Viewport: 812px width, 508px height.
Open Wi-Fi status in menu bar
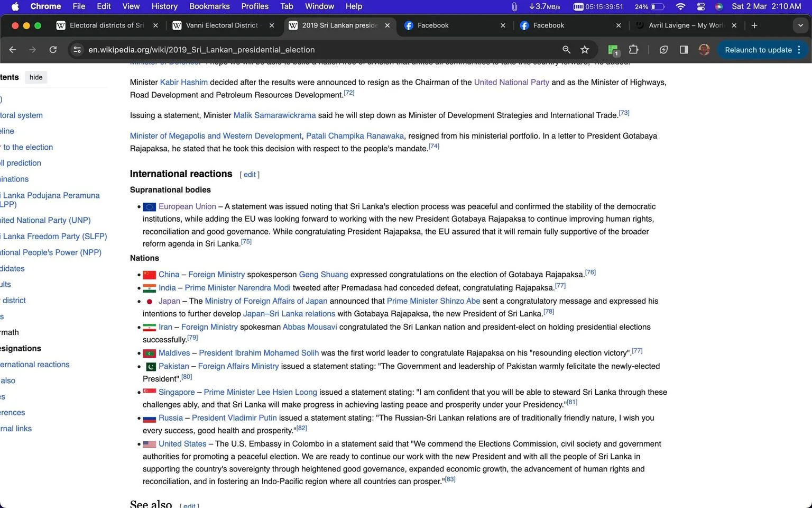click(680, 6)
